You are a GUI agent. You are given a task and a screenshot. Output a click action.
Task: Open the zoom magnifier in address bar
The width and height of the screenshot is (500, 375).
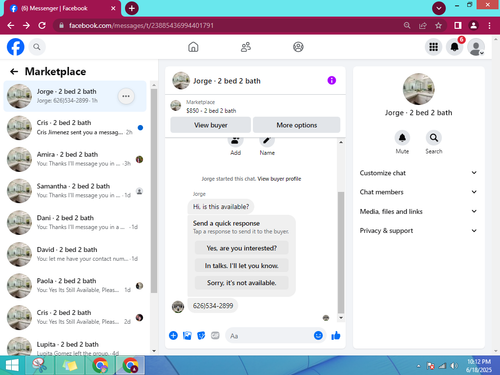point(407,25)
